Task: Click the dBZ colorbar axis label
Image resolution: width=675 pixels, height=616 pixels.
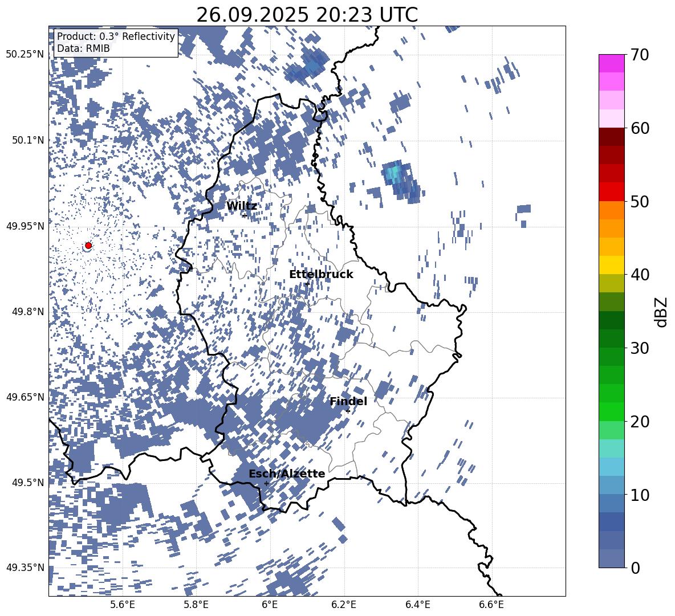Action: [x=662, y=312]
